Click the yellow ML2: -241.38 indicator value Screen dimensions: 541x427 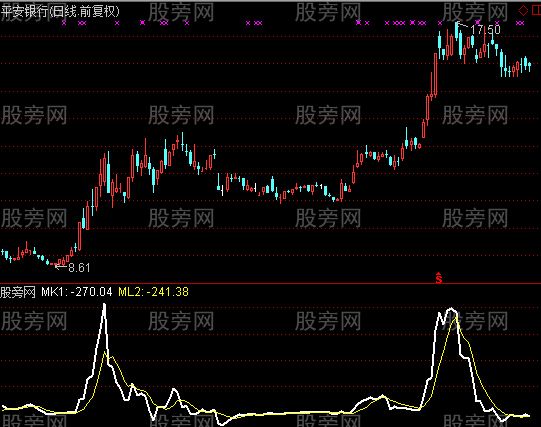tap(154, 292)
